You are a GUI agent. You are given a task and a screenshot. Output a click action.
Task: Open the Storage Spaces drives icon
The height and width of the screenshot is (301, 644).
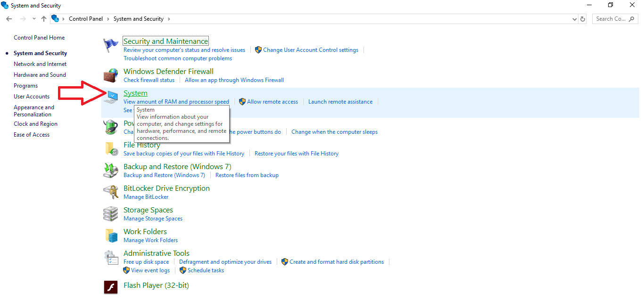(111, 214)
